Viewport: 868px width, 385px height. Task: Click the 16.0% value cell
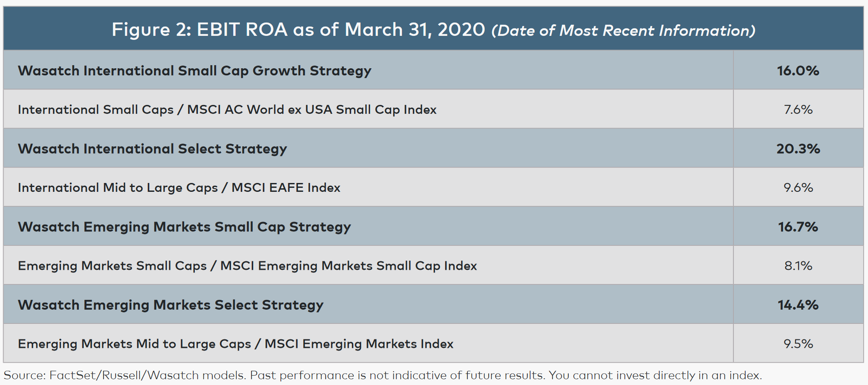pyautogui.click(x=798, y=70)
